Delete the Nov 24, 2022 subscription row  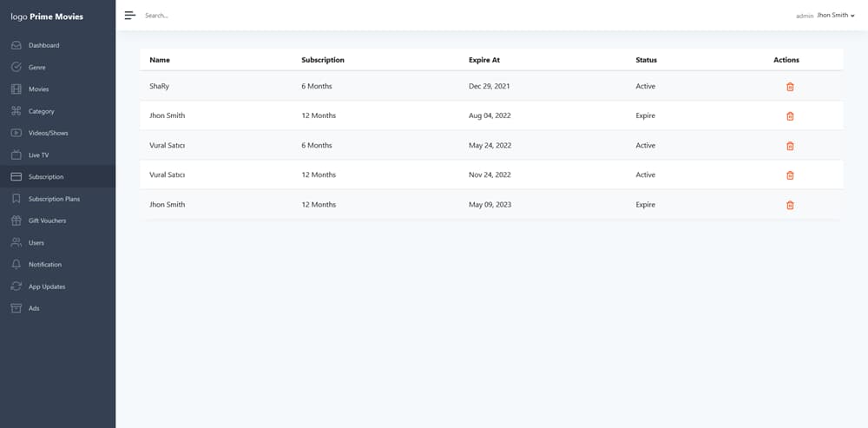click(x=790, y=175)
